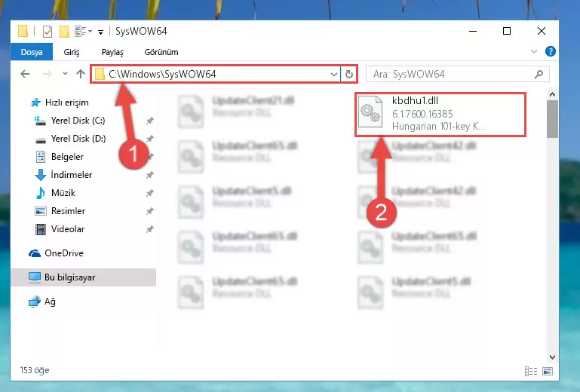Viewport: 580px width, 392px height.
Task: Switch to the Görünüm ribbon tab
Action: pyautogui.click(x=161, y=52)
